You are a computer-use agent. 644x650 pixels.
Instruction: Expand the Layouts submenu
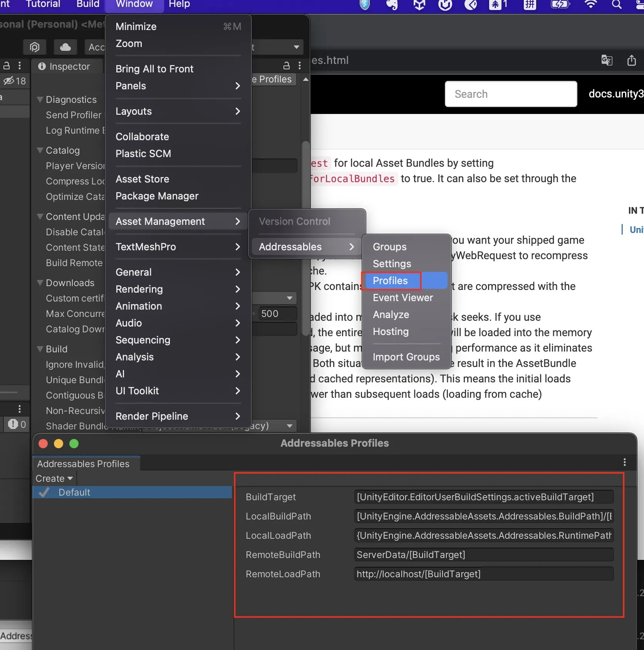[178, 111]
